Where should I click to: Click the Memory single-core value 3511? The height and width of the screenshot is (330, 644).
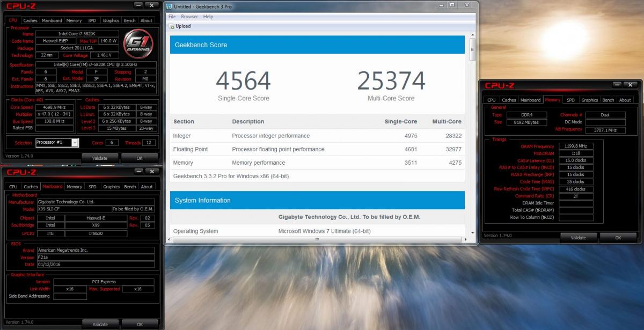[x=411, y=163]
